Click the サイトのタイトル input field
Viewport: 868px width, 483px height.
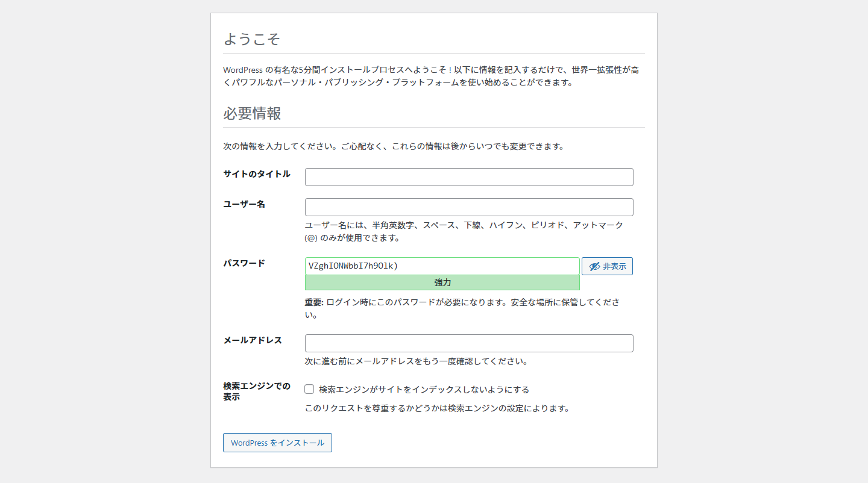(469, 177)
